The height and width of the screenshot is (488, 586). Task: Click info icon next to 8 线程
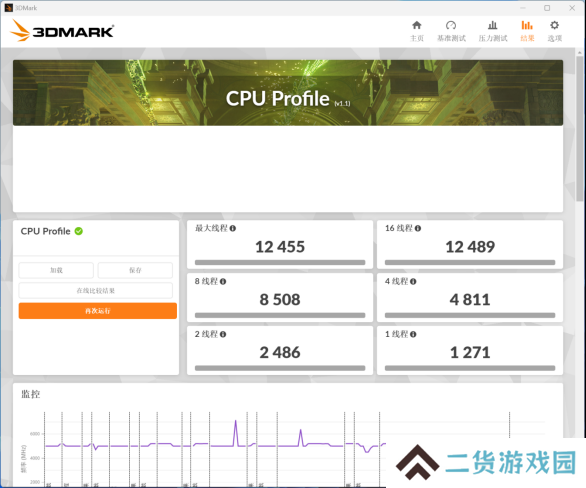(223, 281)
